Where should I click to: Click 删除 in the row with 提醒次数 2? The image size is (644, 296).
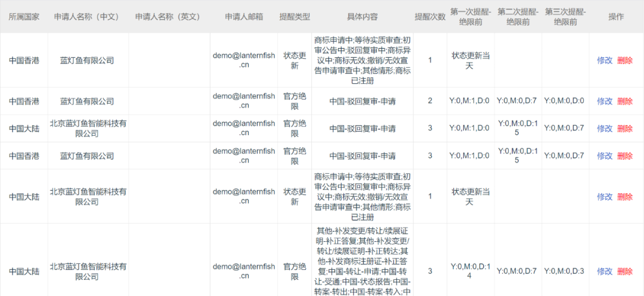[x=625, y=101]
